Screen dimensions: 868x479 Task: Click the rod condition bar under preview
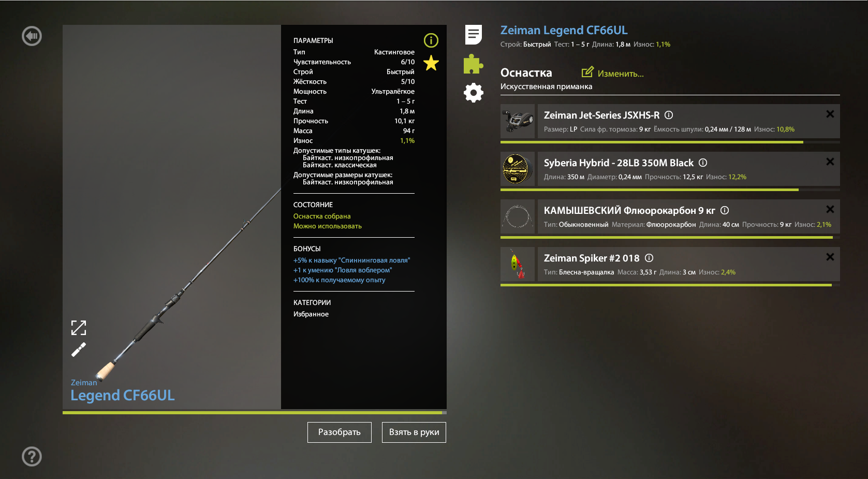(255, 413)
